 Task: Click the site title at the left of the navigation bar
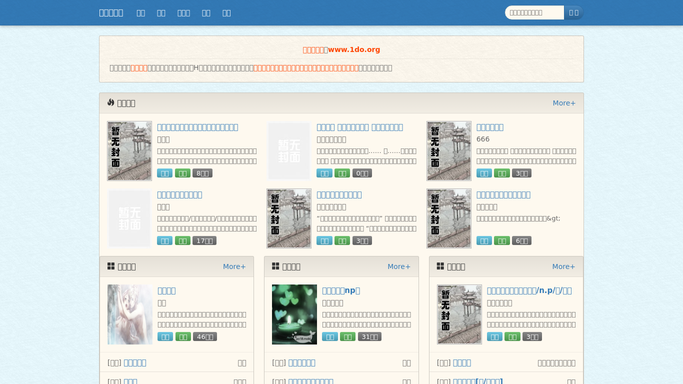111,13
